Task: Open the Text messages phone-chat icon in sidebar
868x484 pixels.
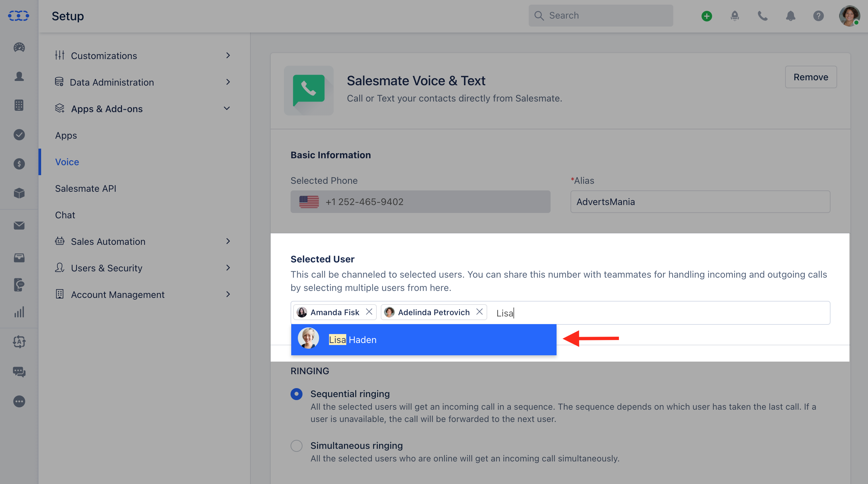Action: tap(19, 285)
